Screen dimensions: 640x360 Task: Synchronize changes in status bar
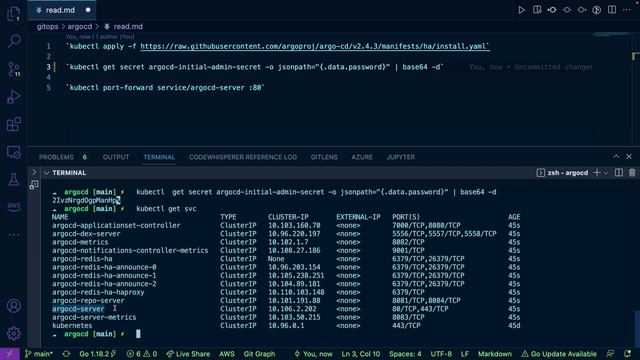[x=66, y=354]
